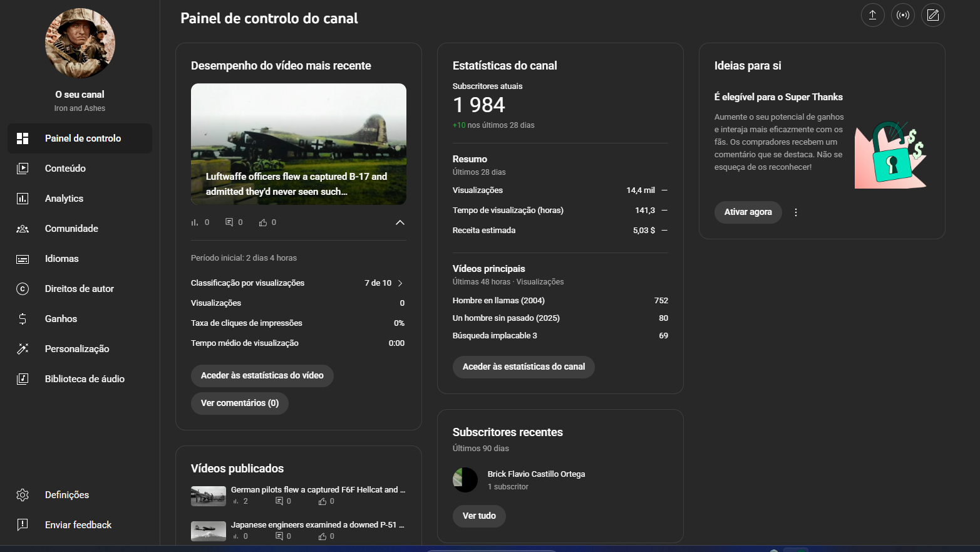Open the Definições gear icon

23,495
